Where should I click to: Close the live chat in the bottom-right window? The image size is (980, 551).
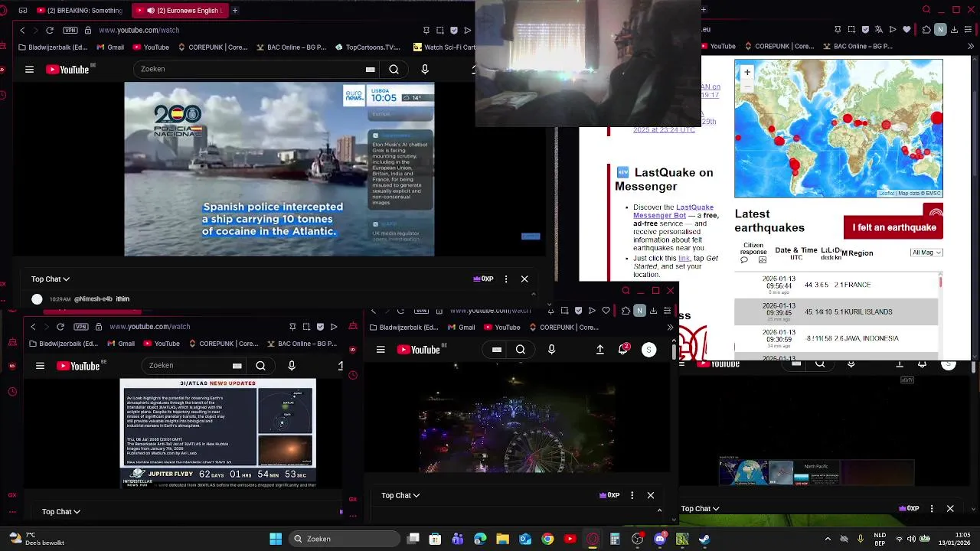click(950, 509)
